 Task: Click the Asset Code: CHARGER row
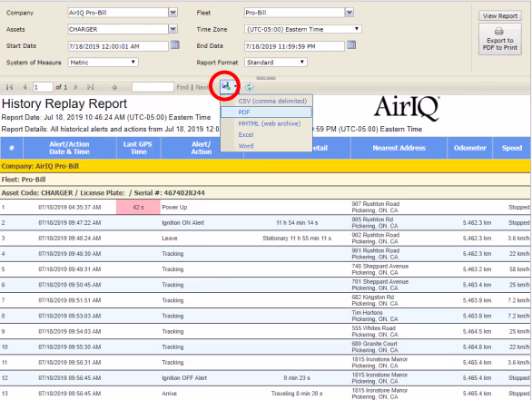click(265, 193)
